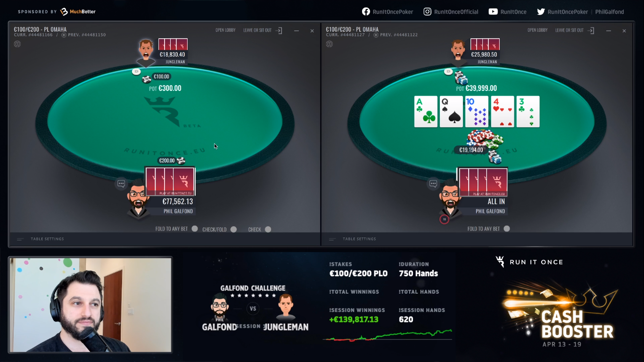Enable Fold To Any Bet on right table
The height and width of the screenshot is (362, 644).
pyautogui.click(x=507, y=229)
